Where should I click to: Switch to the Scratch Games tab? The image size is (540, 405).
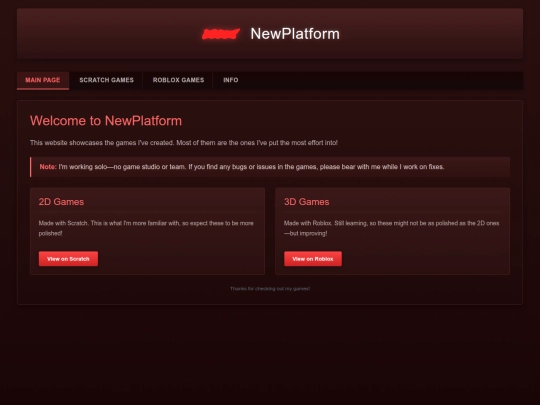(106, 80)
